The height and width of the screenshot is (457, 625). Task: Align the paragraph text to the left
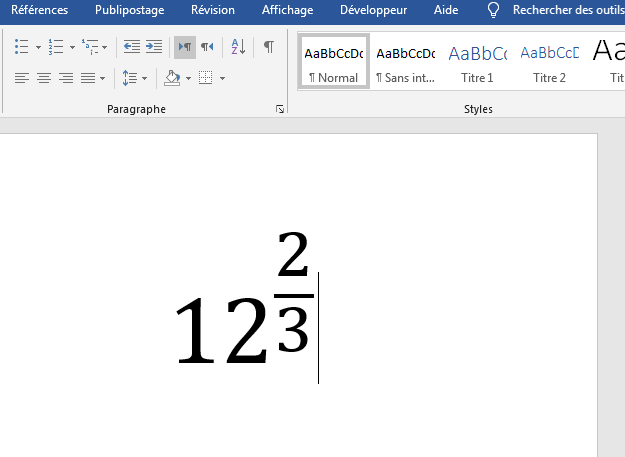click(x=22, y=78)
